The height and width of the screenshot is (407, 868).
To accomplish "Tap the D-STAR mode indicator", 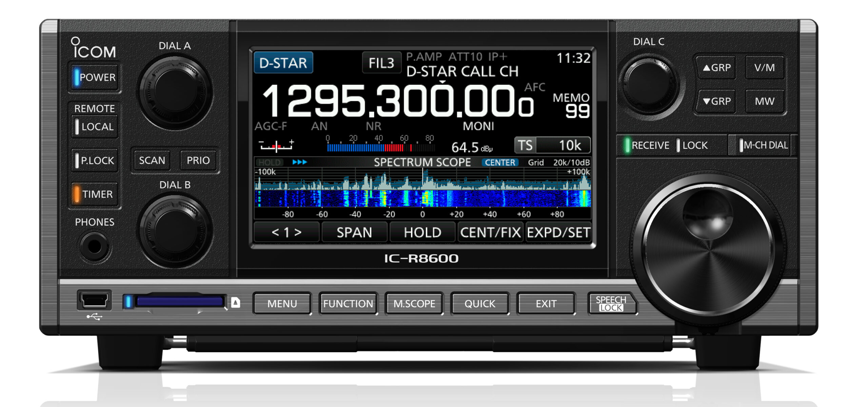I will (283, 63).
